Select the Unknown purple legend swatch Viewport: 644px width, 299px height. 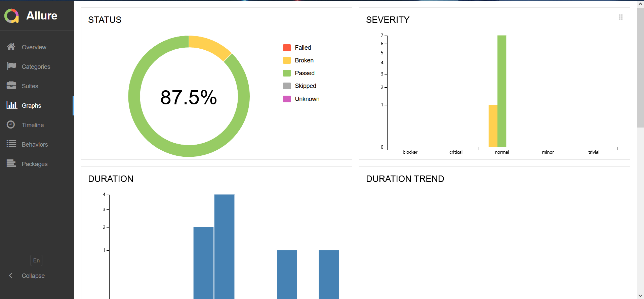click(x=287, y=99)
